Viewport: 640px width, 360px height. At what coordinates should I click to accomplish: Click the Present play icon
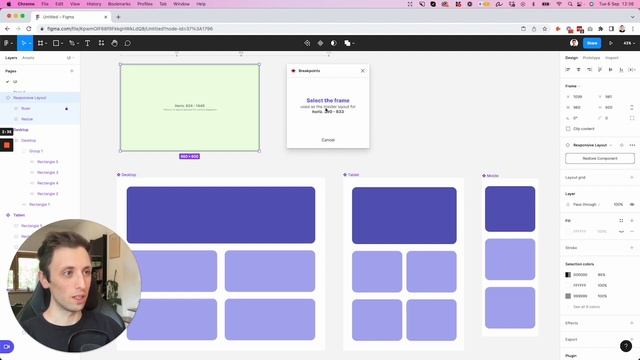611,43
